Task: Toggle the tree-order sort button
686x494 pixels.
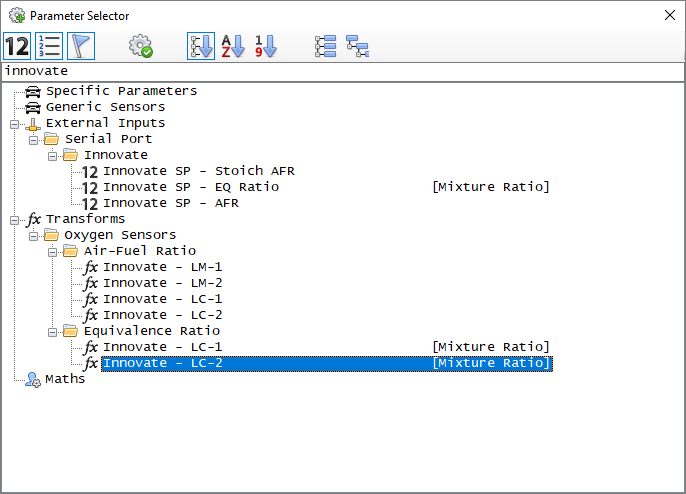Action: [x=201, y=46]
